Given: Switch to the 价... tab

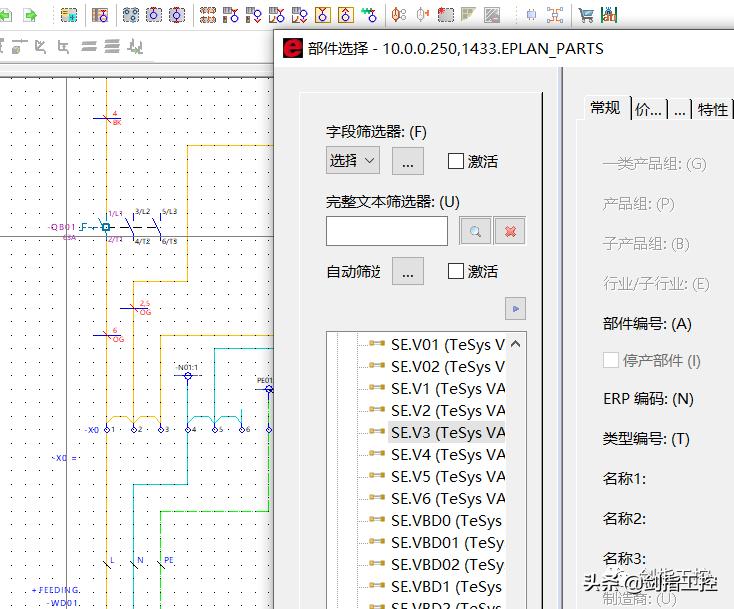Looking at the screenshot, I should point(648,110).
